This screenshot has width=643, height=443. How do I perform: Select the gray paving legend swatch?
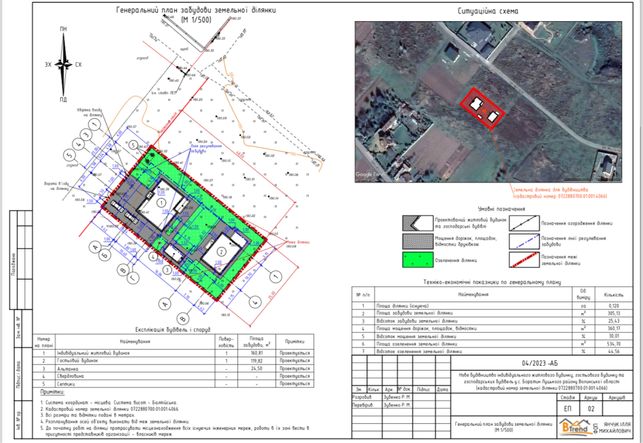pos(418,241)
